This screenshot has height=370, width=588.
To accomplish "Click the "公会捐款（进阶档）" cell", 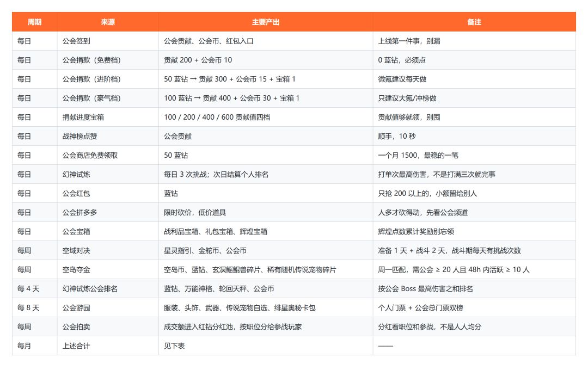I will tap(108, 79).
